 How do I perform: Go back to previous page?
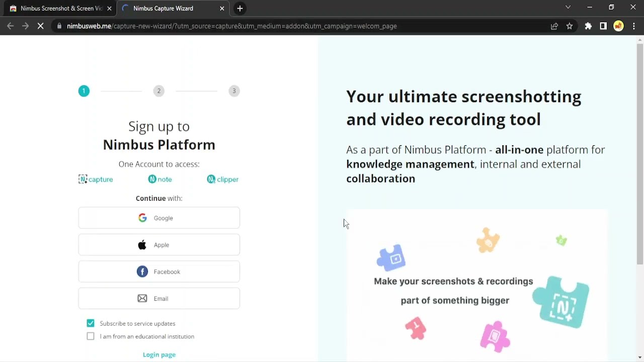(11, 26)
